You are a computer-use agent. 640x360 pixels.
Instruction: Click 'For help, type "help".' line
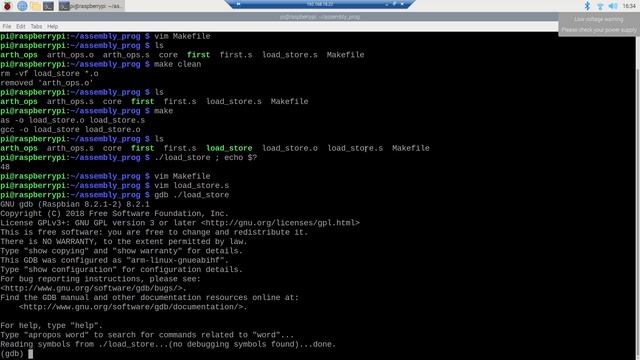[51, 326]
